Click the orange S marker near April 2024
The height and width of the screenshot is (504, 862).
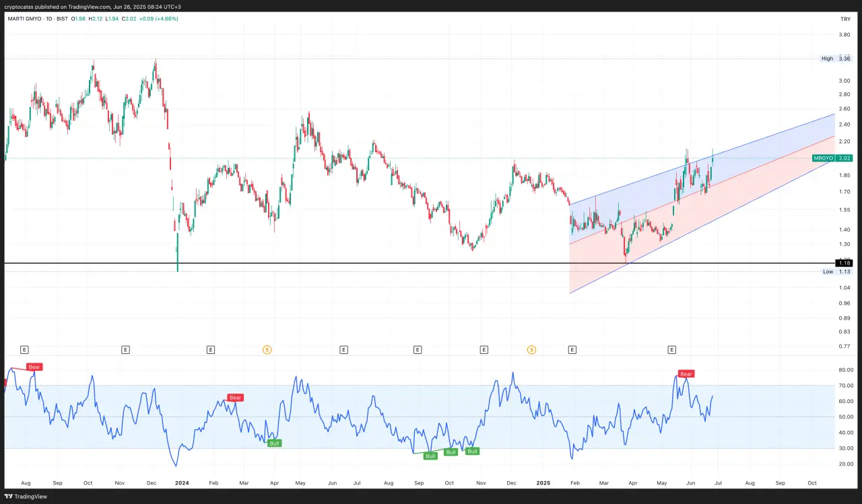coord(267,350)
